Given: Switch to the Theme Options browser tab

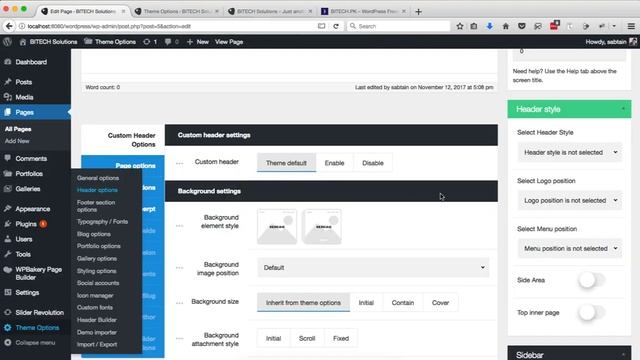Looking at the screenshot, I should coord(176,11).
